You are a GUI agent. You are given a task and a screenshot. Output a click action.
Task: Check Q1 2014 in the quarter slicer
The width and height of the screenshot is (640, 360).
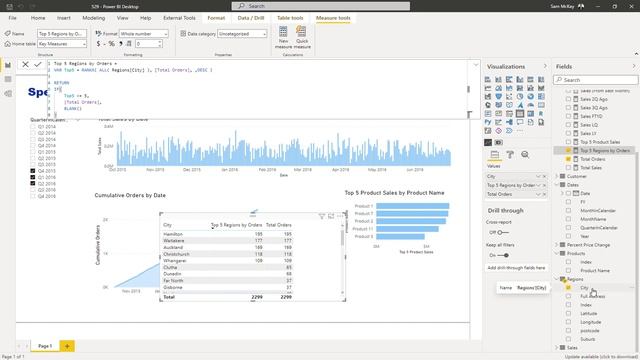coord(33,127)
